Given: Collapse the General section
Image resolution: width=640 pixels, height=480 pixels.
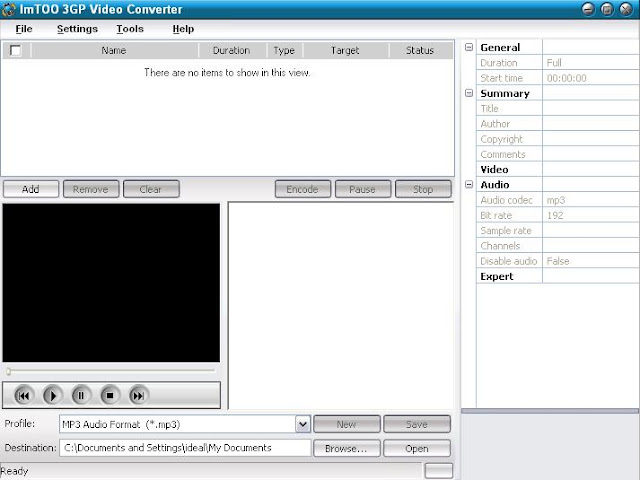Looking at the screenshot, I should tap(469, 47).
